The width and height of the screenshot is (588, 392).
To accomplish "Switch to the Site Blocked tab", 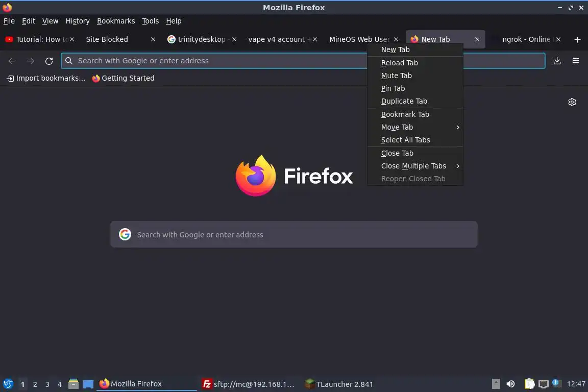I will coord(114,39).
